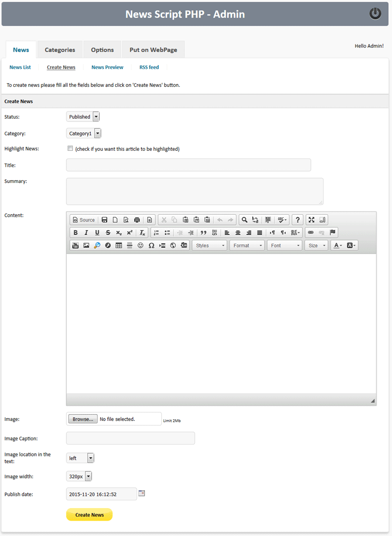Image resolution: width=392 pixels, height=536 pixels.
Task: Open the Font dropdown
Action: pos(285,245)
